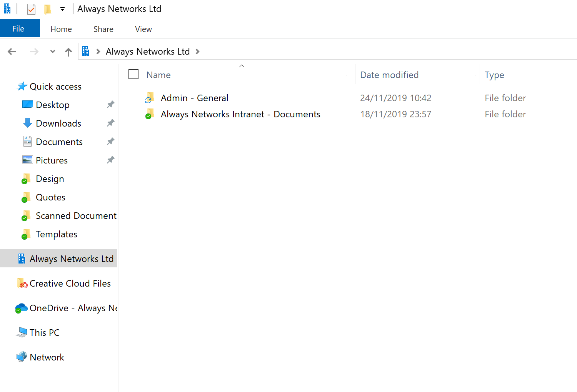
Task: Click synced folder icon for Always Networks Intranet
Action: point(150,114)
